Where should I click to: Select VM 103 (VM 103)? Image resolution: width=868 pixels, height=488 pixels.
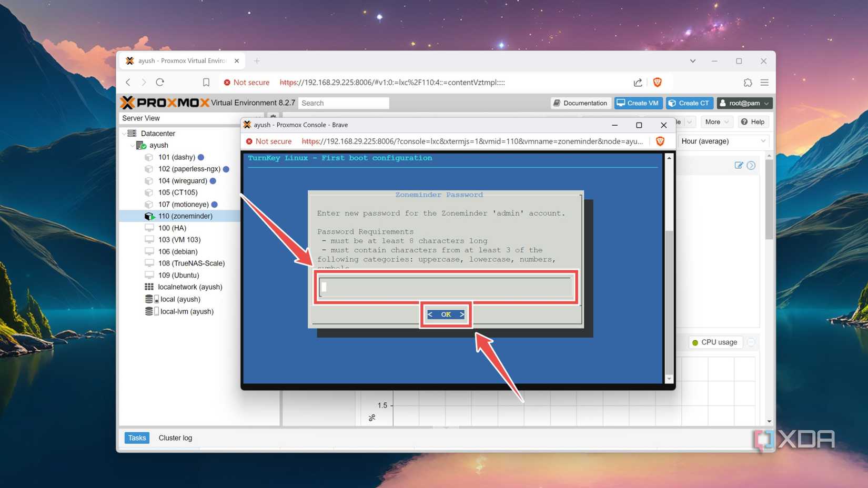[179, 240]
